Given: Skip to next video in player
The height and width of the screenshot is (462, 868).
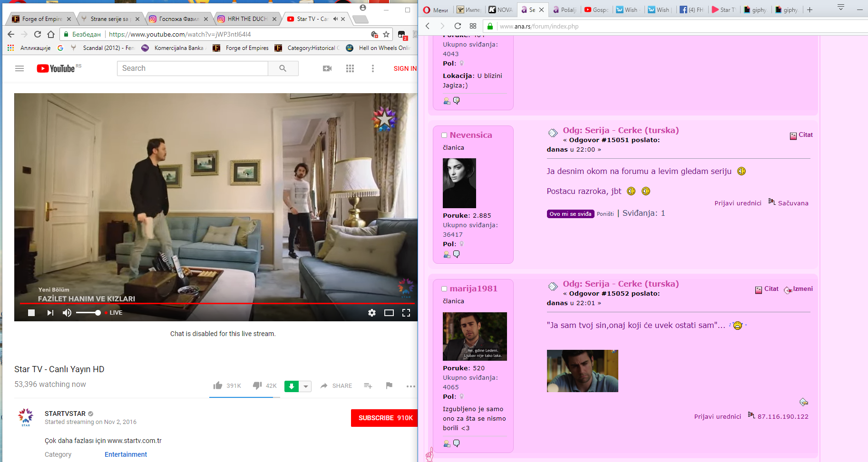Looking at the screenshot, I should coord(50,313).
